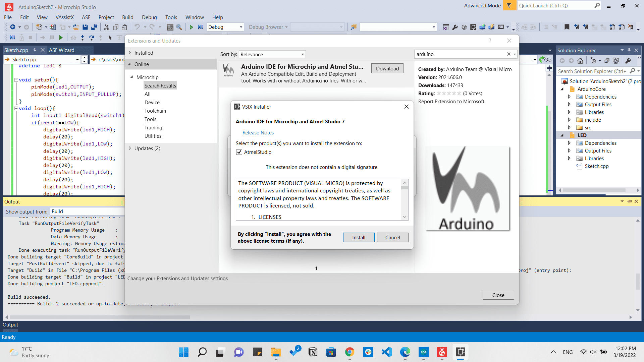The width and height of the screenshot is (644, 362).
Task: Click Cancel in the VSIX Installer
Action: (x=392, y=237)
